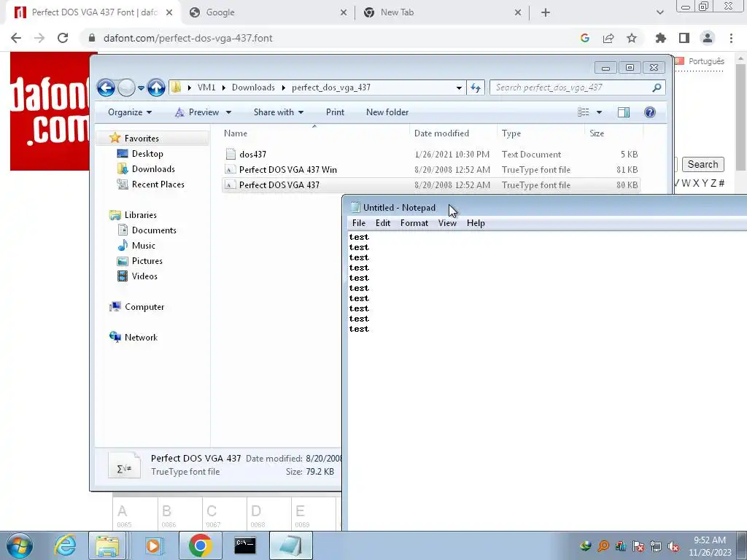
Task: Open Chrome profile avatar
Action: [x=708, y=38]
